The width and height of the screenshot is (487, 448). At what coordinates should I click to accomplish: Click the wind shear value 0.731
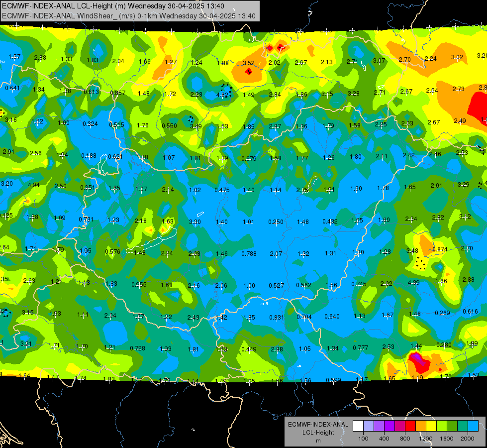[x=86, y=220]
